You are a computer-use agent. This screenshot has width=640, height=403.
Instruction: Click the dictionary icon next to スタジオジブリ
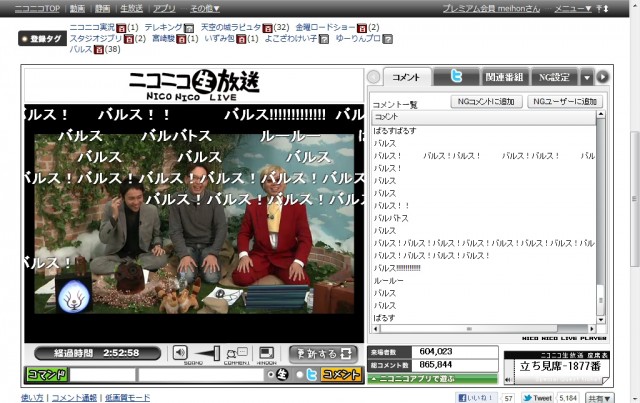(x=129, y=39)
